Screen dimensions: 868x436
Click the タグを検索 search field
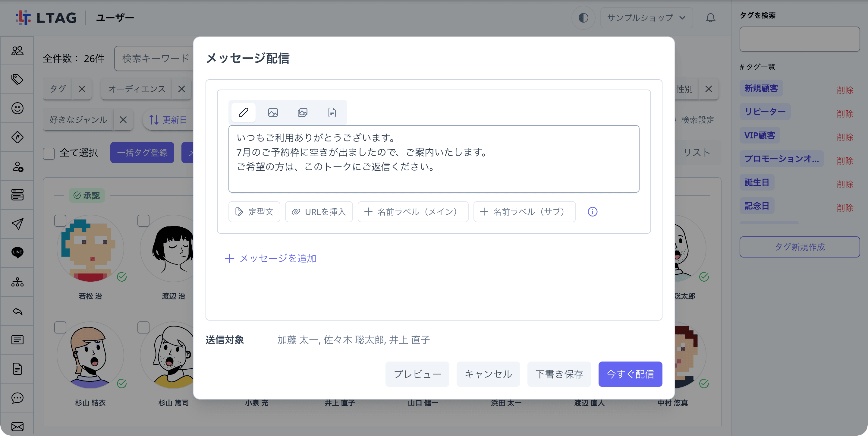click(799, 39)
